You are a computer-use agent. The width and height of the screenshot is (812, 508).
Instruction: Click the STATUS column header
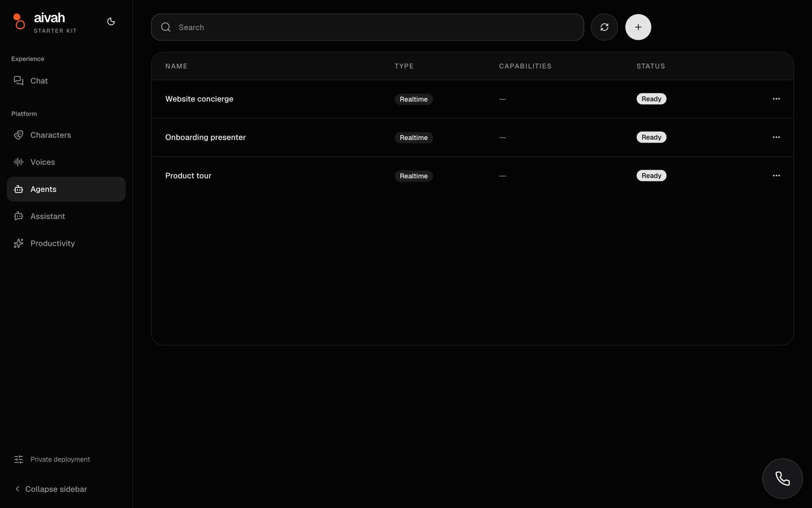click(651, 66)
